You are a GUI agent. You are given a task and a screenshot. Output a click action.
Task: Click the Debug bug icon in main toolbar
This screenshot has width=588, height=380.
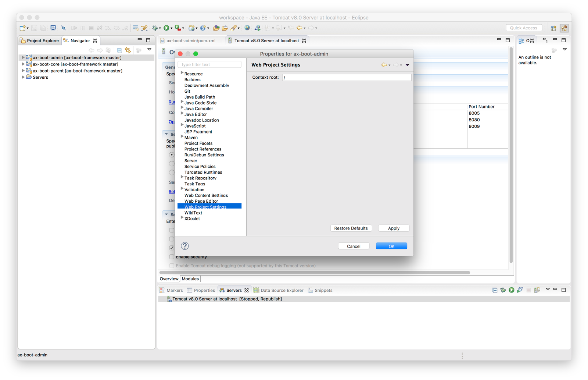155,28
